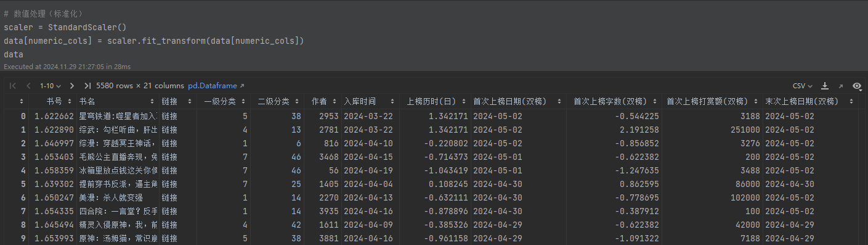Click cell 1.622662 in 书号 column
Screen dimensions: 868x245
(x=54, y=116)
